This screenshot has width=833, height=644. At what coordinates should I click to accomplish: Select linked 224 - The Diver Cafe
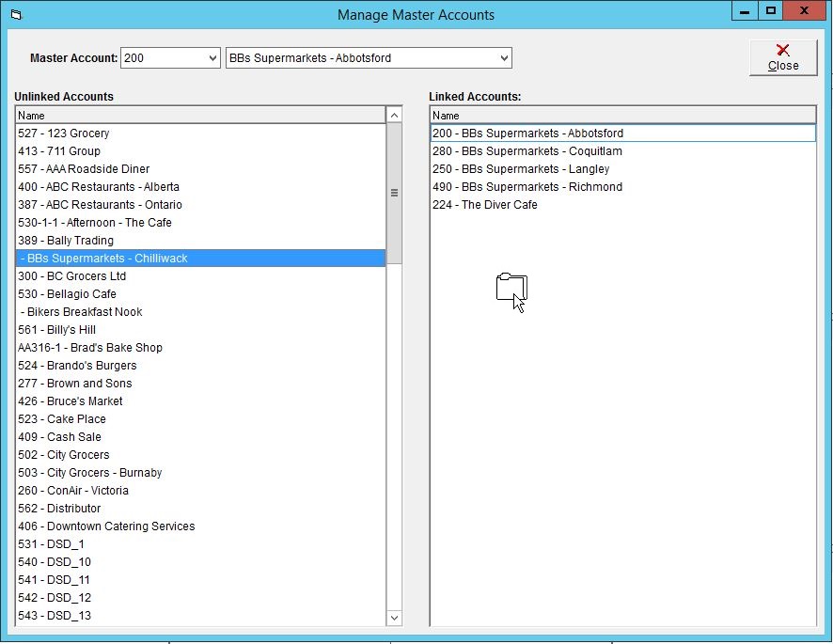tap(622, 205)
